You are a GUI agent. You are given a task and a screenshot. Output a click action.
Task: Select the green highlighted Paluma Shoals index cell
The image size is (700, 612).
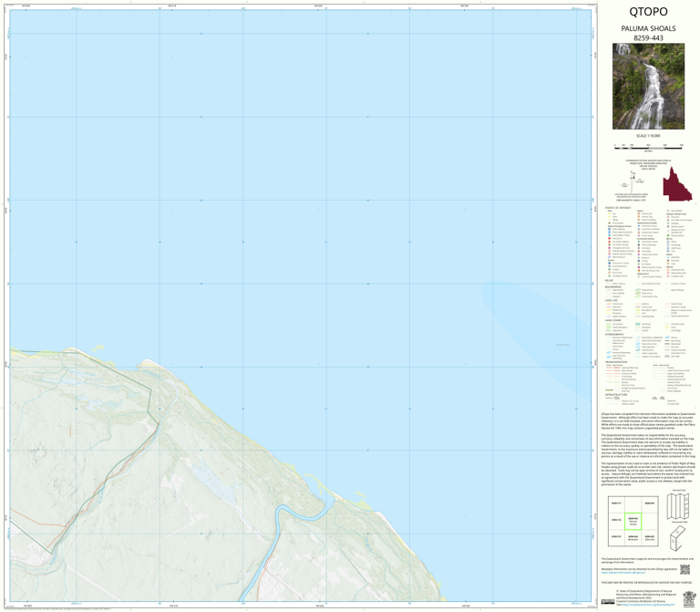633,522
